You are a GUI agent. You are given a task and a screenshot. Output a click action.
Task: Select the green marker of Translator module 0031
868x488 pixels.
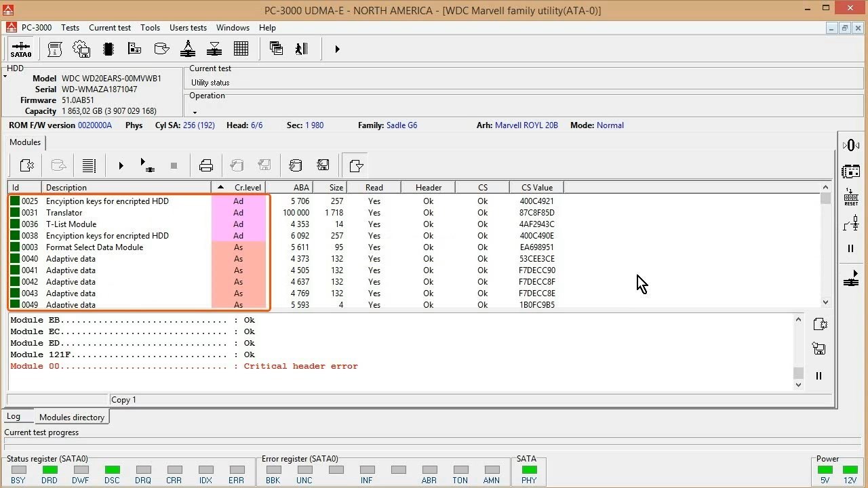pos(15,213)
